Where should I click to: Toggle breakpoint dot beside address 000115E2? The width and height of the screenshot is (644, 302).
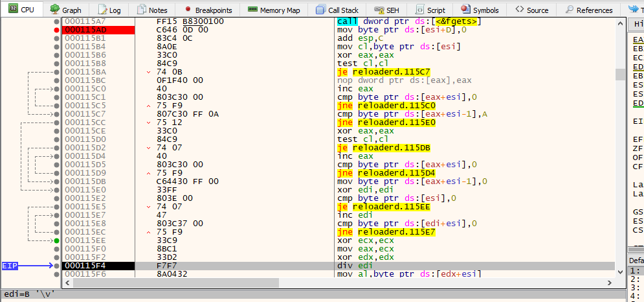pos(56,198)
